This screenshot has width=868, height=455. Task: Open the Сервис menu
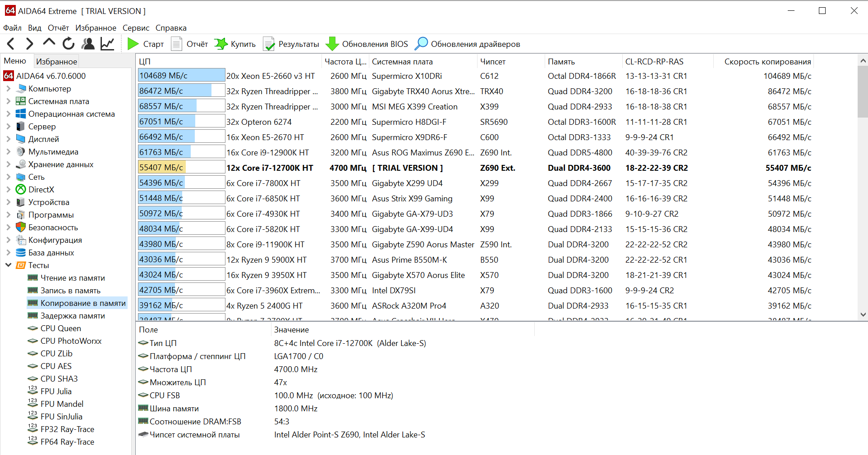click(x=136, y=28)
